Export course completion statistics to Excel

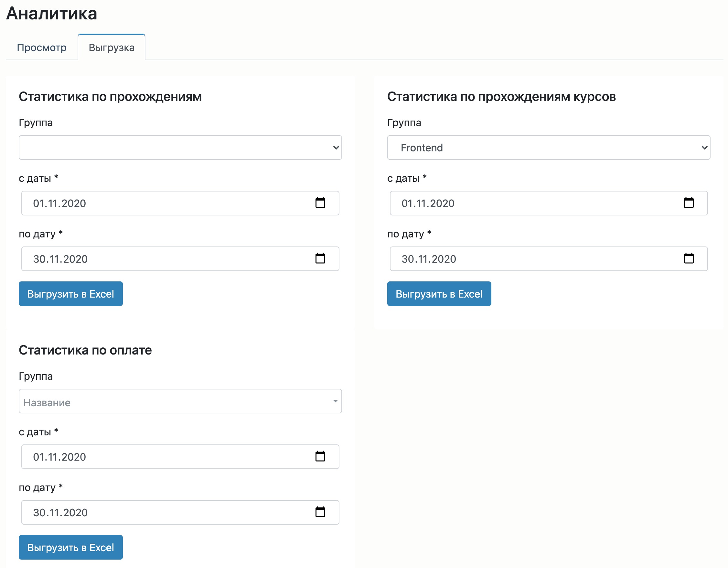click(x=439, y=294)
